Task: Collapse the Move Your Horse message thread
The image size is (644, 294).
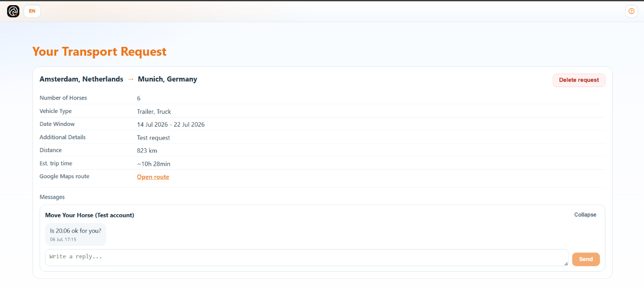Action: pos(585,214)
